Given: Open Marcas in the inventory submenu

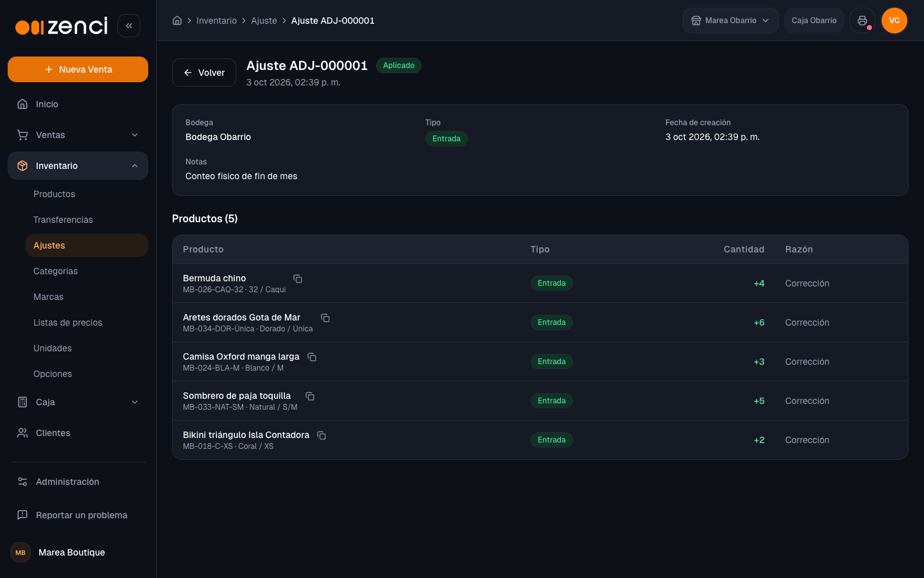Looking at the screenshot, I should tap(87, 297).
